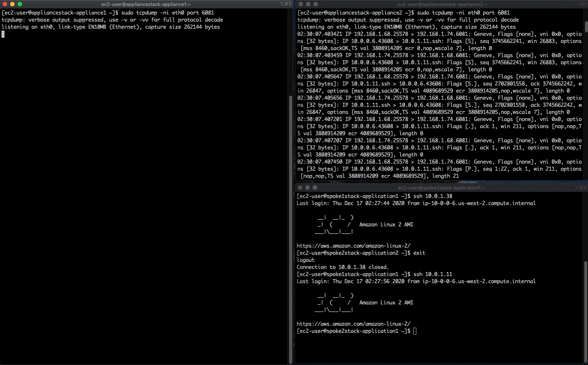Close the appliancestack-appliance1 terminal window
This screenshot has height=365, width=588.
click(5, 4)
